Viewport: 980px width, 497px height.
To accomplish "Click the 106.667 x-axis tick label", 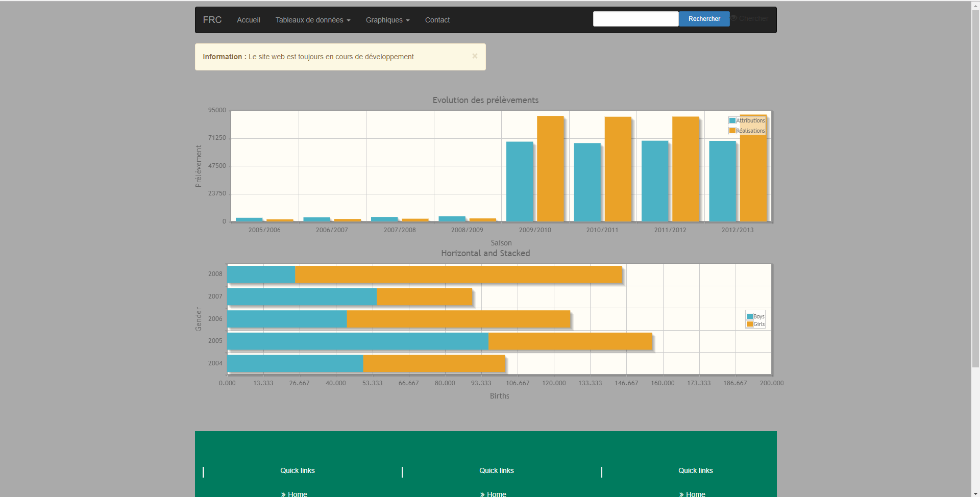I will click(x=518, y=383).
